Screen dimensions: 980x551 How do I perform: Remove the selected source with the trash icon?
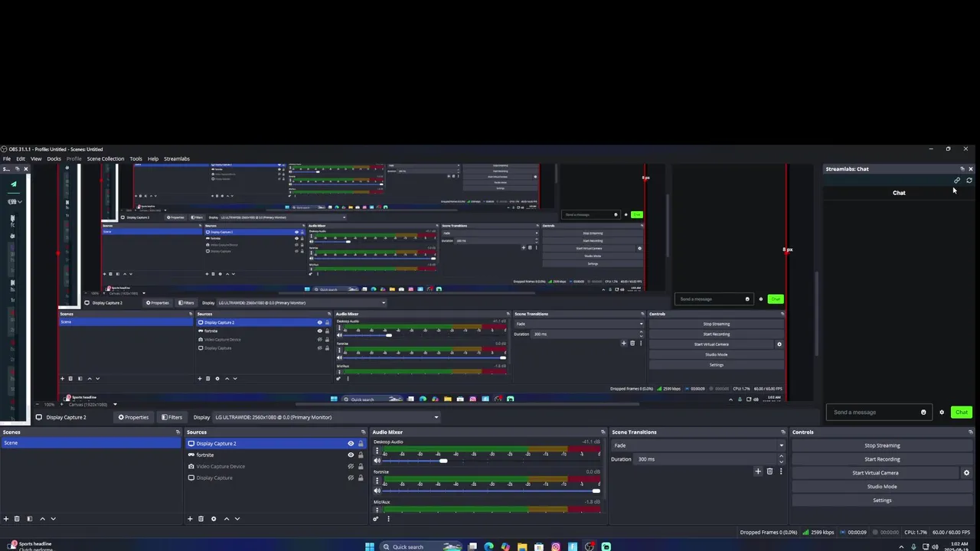click(201, 519)
